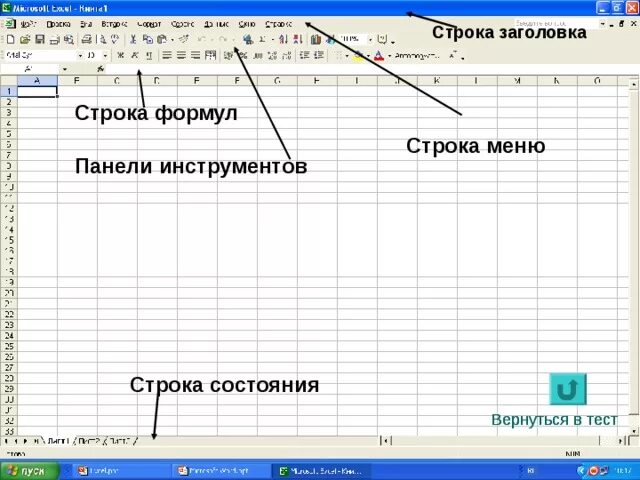Image resolution: width=640 pixels, height=480 pixels.
Task: Switch to the Microsoft Word taskbar button
Action: coord(219,471)
